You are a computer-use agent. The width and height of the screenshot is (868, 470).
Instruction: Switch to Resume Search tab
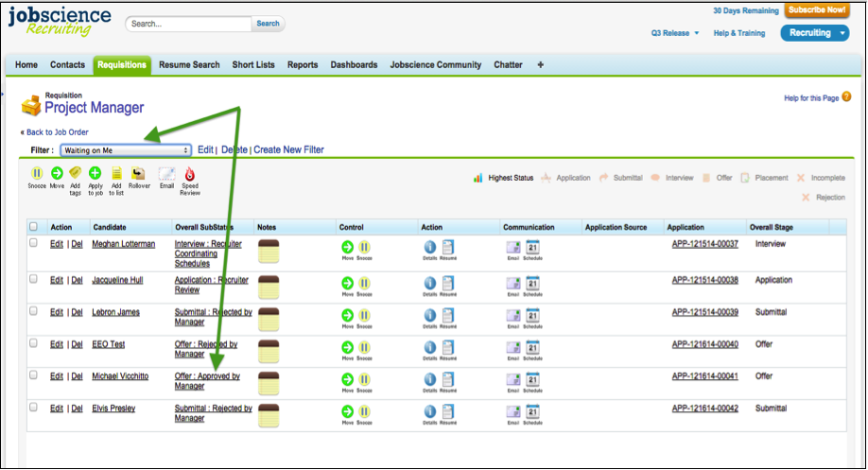[189, 64]
